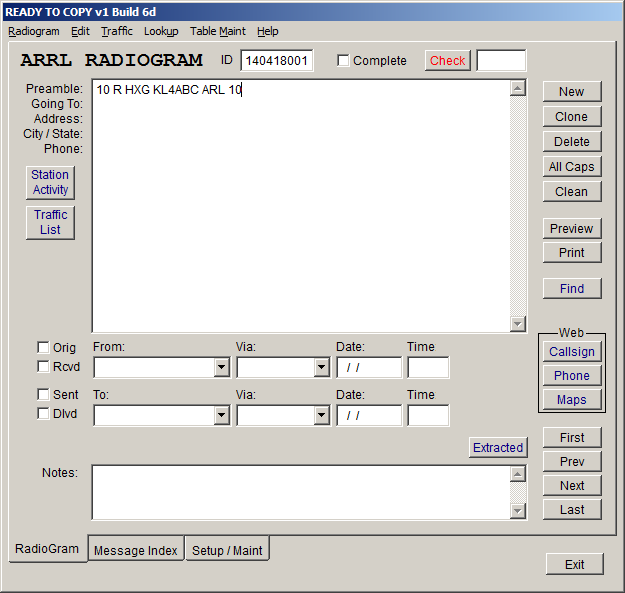Image resolution: width=625 pixels, height=593 pixels.
Task: Open Maps web lookup
Action: point(572,400)
